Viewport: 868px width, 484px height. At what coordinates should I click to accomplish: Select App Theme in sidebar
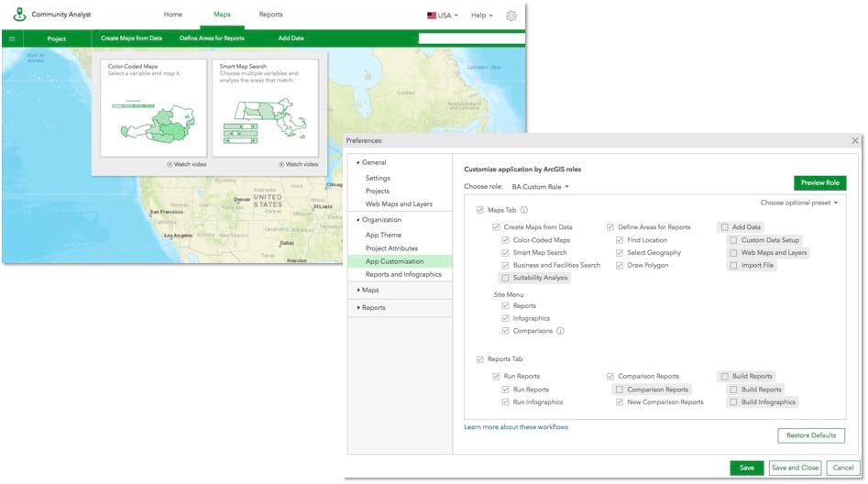383,236
